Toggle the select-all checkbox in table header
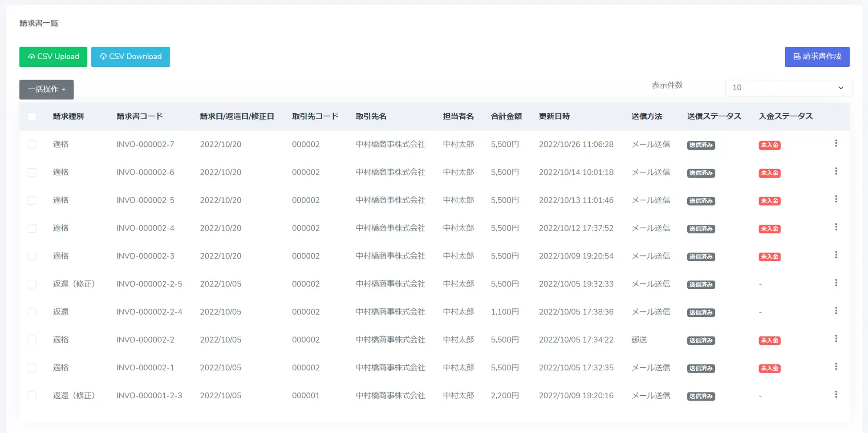The height and width of the screenshot is (433, 868). [x=32, y=116]
